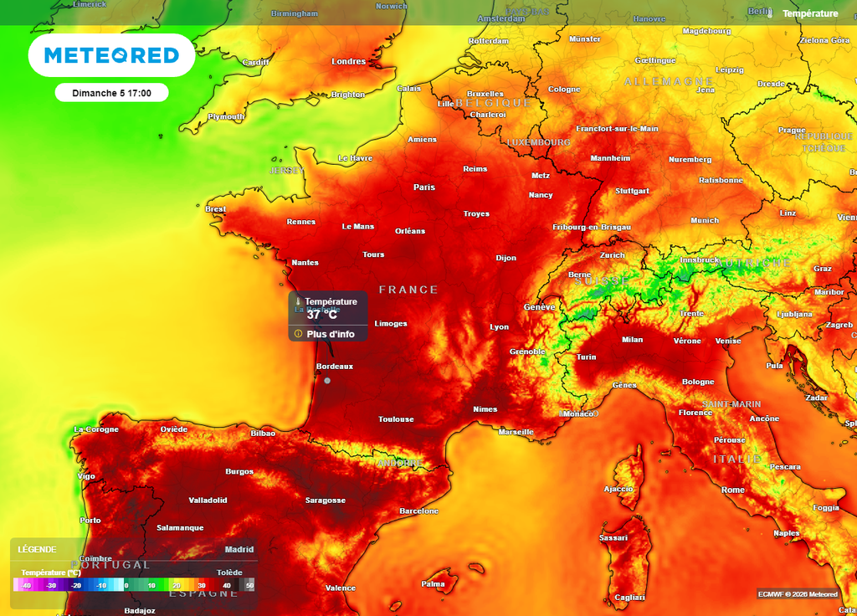Click the 0 mark on the legend scale
Image resolution: width=857 pixels, height=616 pixels.
(x=126, y=585)
